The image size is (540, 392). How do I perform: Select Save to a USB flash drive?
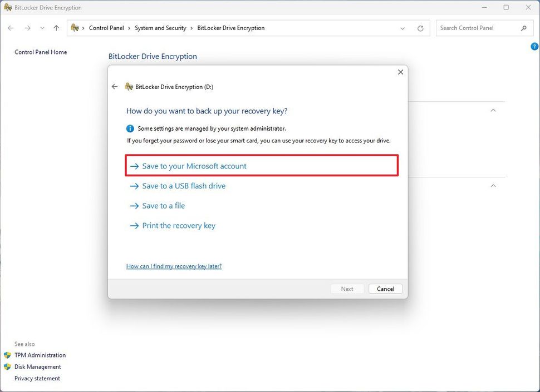point(183,186)
